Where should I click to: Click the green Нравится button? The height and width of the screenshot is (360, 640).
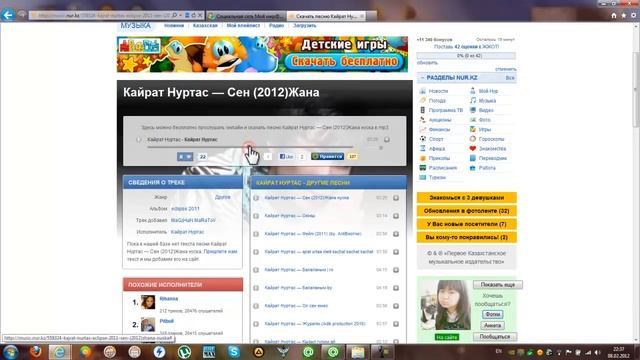tap(327, 156)
